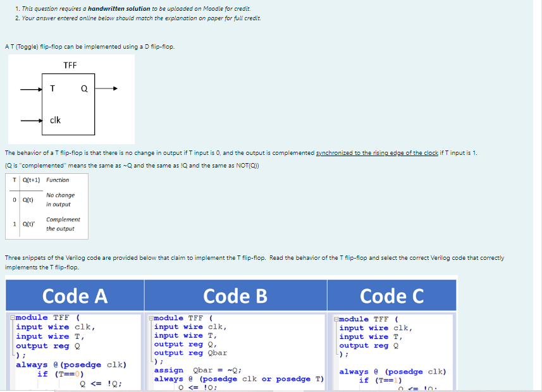Click the 'clk' label in the diagram
The height and width of the screenshot is (392, 542).
55,120
